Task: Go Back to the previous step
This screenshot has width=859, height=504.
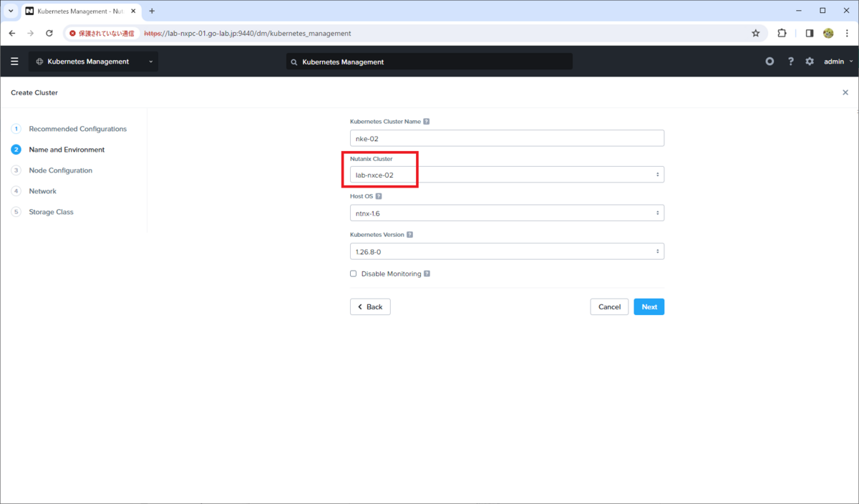Action: coord(370,306)
